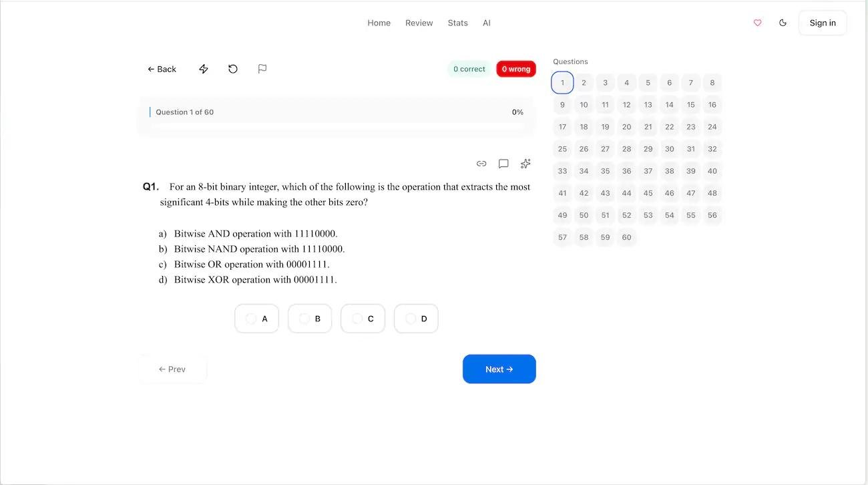This screenshot has height=485, width=868.
Task: Click the 0% progress value
Action: (x=517, y=112)
